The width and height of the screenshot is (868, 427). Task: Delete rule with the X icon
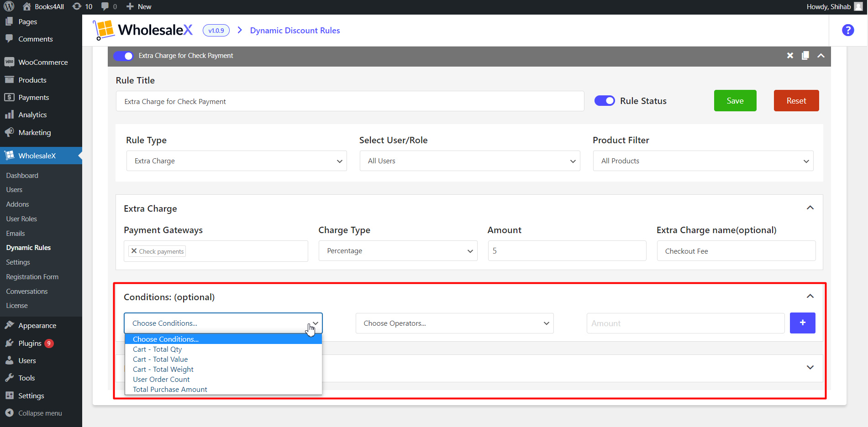[x=790, y=56]
